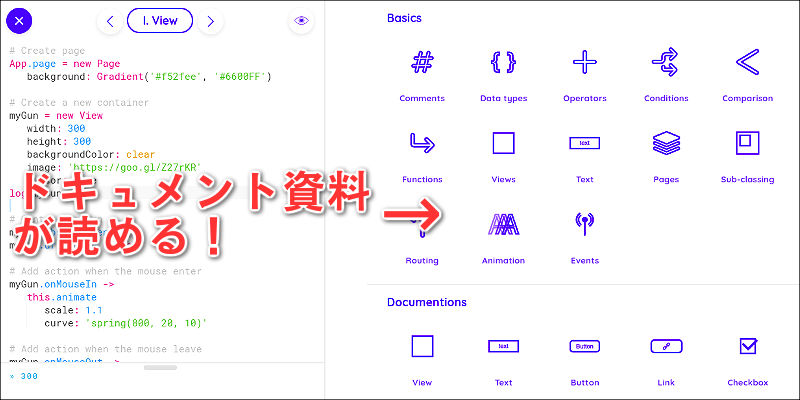Click comment '# Add action when the mouse leave'
800x400 pixels.
coord(106,349)
